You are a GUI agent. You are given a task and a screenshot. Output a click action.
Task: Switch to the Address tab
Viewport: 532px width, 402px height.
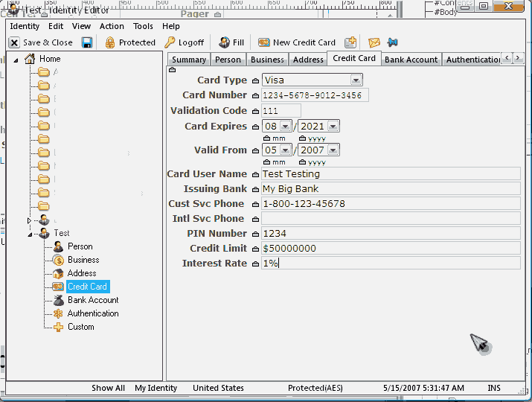coord(308,60)
